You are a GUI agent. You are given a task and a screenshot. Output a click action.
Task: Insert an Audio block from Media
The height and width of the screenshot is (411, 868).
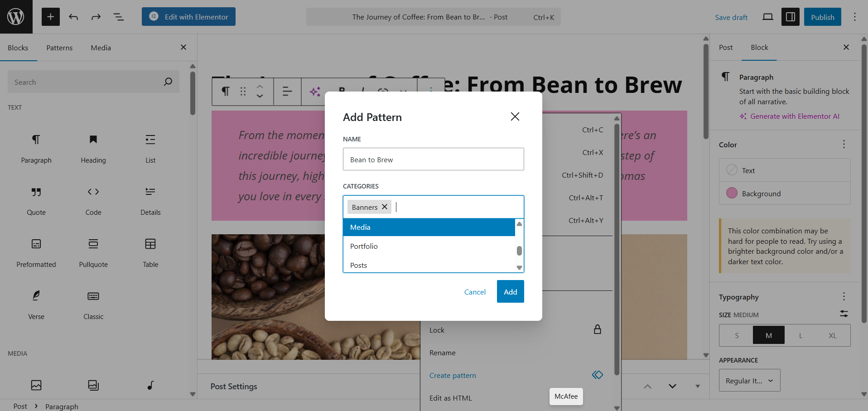click(150, 385)
